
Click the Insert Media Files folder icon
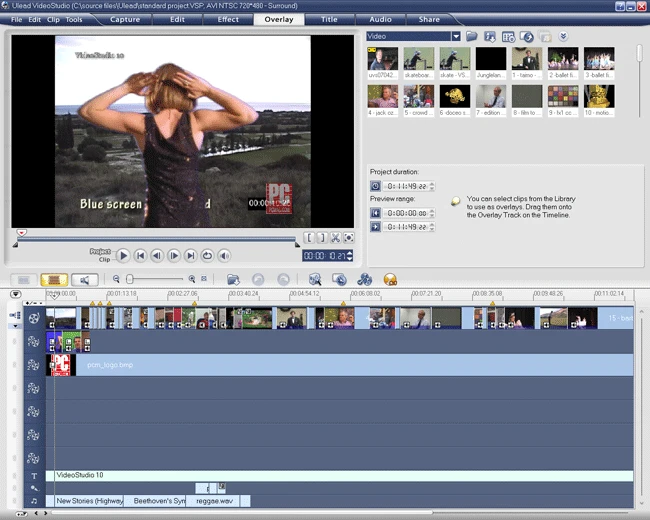tap(233, 280)
